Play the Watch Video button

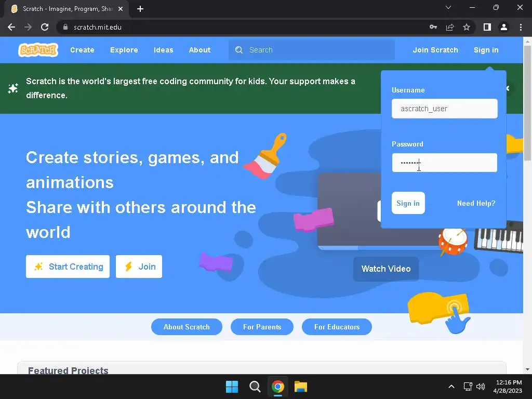[x=386, y=269]
